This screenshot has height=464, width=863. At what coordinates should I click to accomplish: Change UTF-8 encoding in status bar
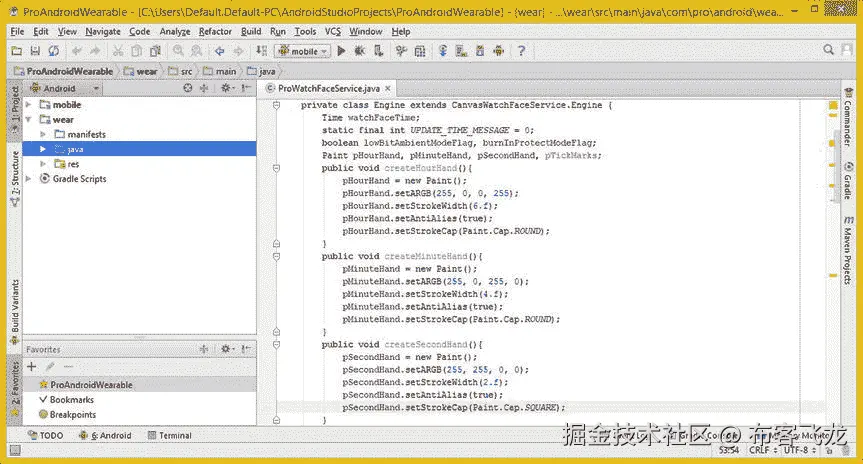coord(799,450)
